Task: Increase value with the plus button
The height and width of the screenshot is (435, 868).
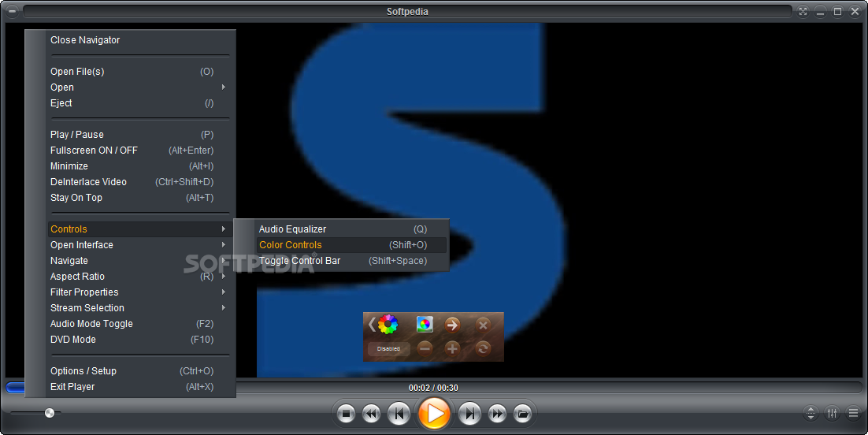Action: click(452, 348)
